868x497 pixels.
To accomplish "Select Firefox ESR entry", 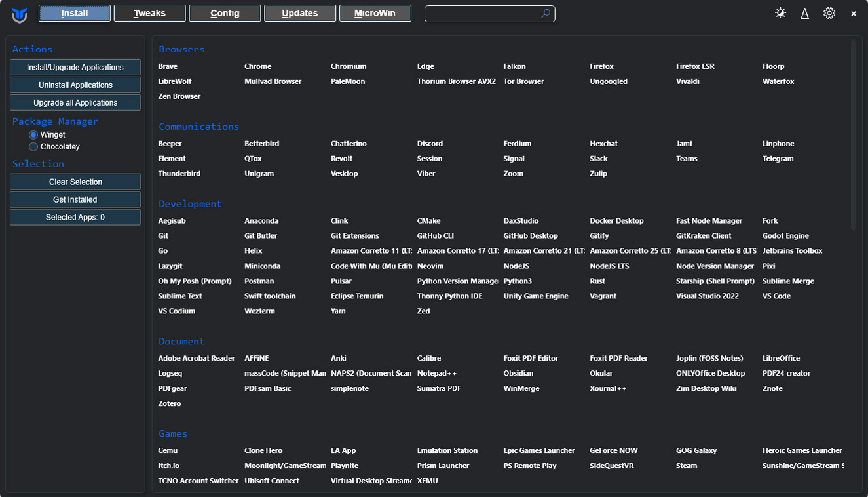I will [x=695, y=66].
